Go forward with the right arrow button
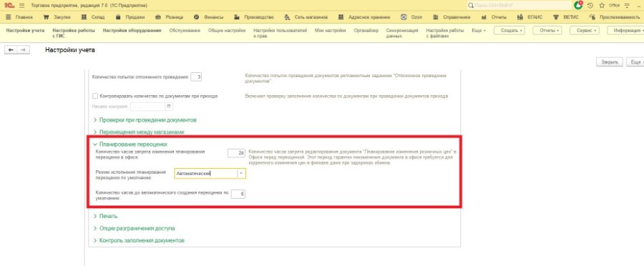 [x=23, y=49]
